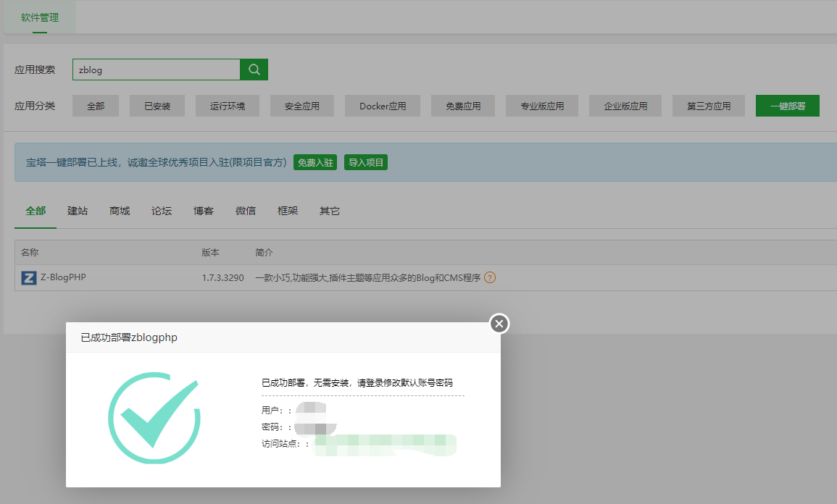Switch to the 建站 tab
Screen dimensions: 837x504
[x=78, y=211]
